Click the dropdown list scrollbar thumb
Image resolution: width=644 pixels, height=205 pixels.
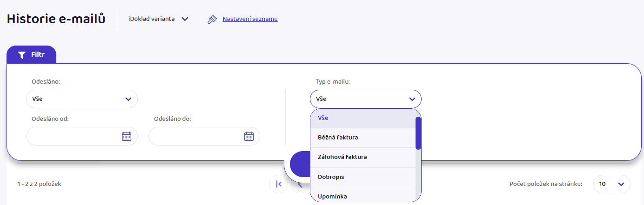tap(418, 133)
